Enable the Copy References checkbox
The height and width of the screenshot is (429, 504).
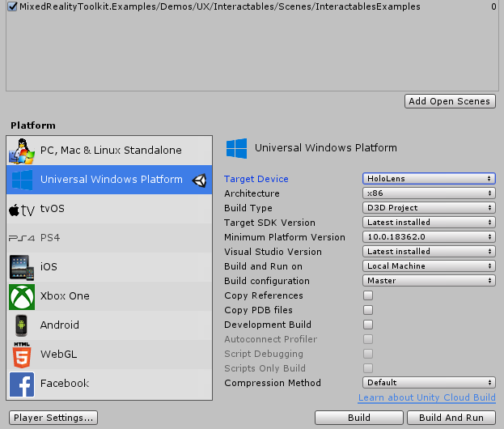[368, 295]
